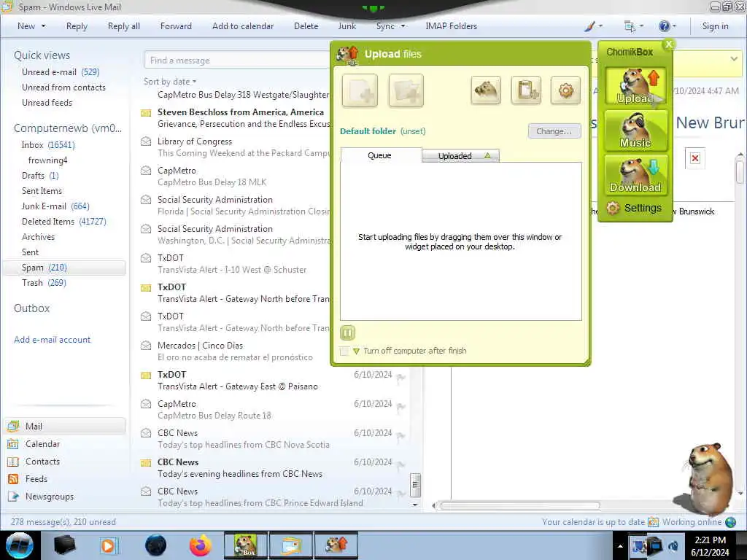The width and height of the screenshot is (747, 560).
Task: Flag the TransVista Alert Gateway East message
Action: point(401,378)
